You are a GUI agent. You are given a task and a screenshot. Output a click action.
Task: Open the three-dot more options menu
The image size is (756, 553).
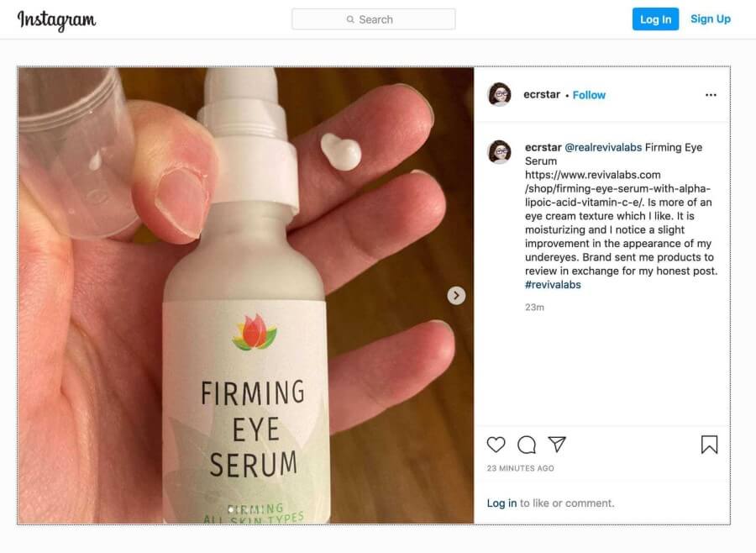tap(711, 95)
